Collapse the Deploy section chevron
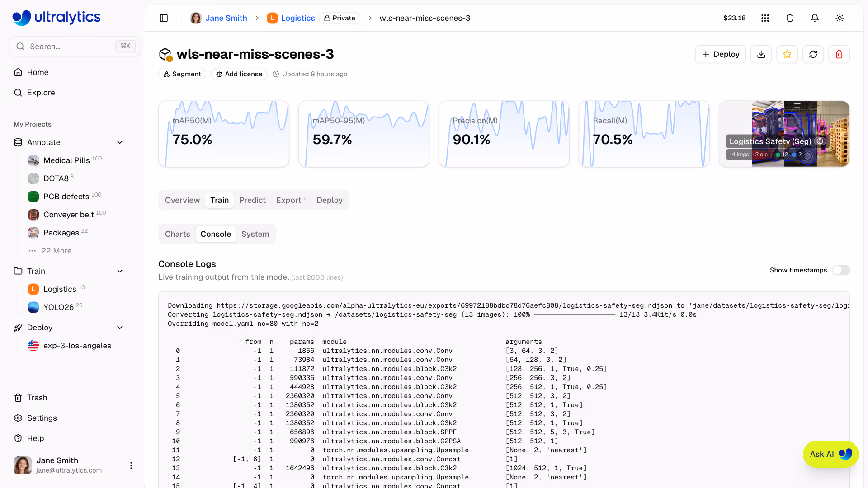This screenshot has width=868, height=488. [120, 328]
